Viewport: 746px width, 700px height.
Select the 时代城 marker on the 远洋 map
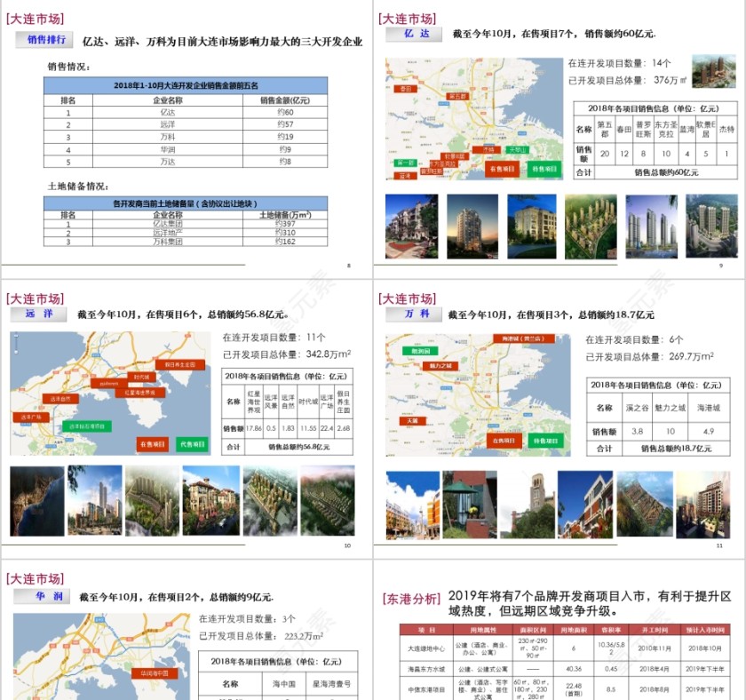click(x=140, y=377)
